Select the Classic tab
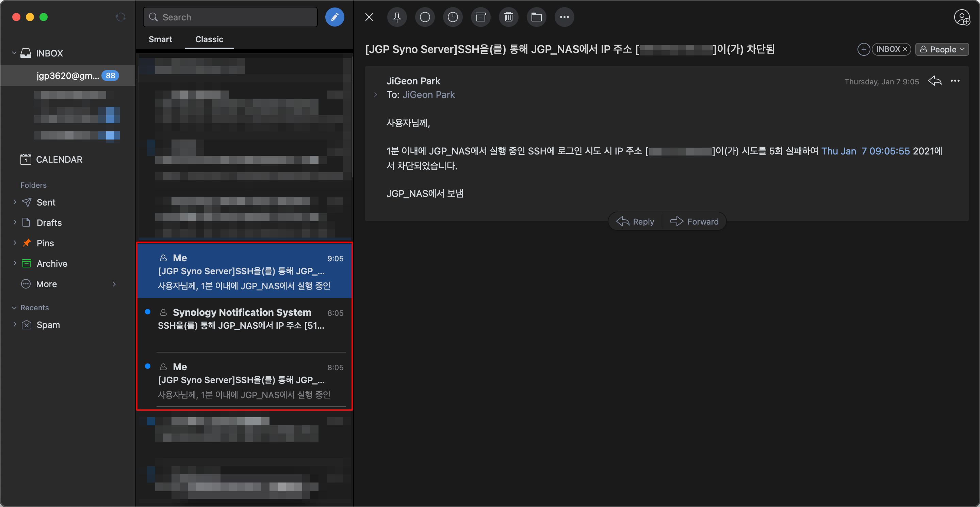The height and width of the screenshot is (507, 980). click(x=209, y=39)
